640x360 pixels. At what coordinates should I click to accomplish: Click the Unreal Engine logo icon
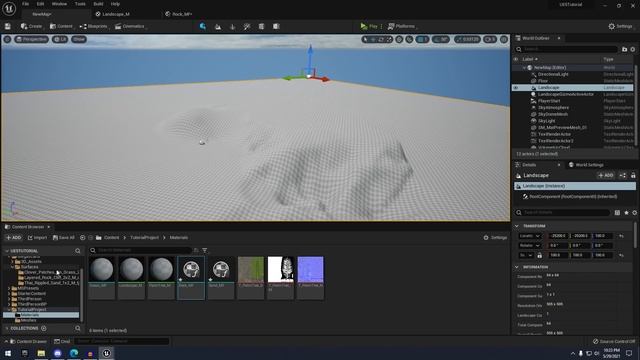9,8
